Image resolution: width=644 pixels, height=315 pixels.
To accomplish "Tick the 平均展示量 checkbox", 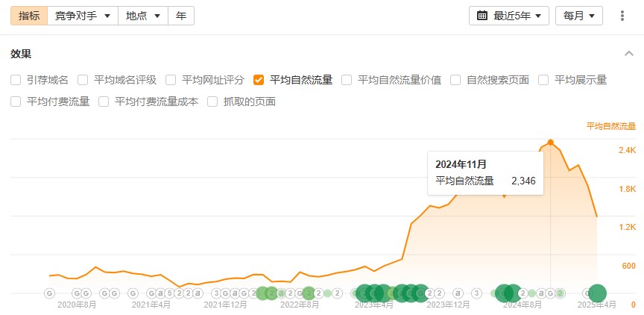I will click(543, 80).
